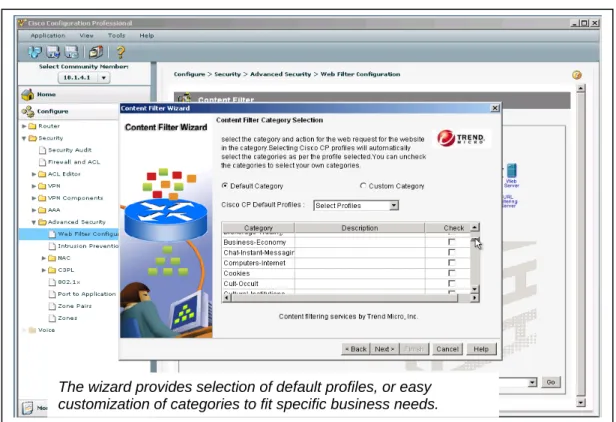This screenshot has width=616, height=422.
Task: Select Zones tree item
Action: (x=63, y=318)
